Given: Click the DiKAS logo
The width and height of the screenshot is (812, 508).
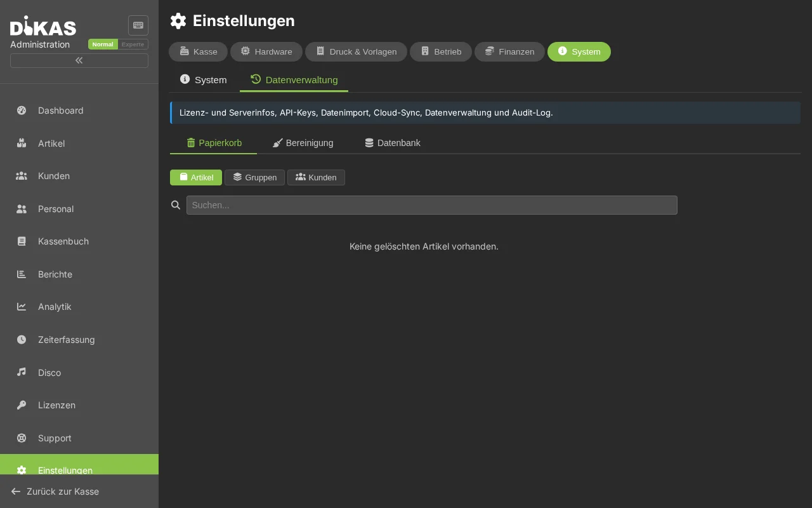Looking at the screenshot, I should click(43, 26).
